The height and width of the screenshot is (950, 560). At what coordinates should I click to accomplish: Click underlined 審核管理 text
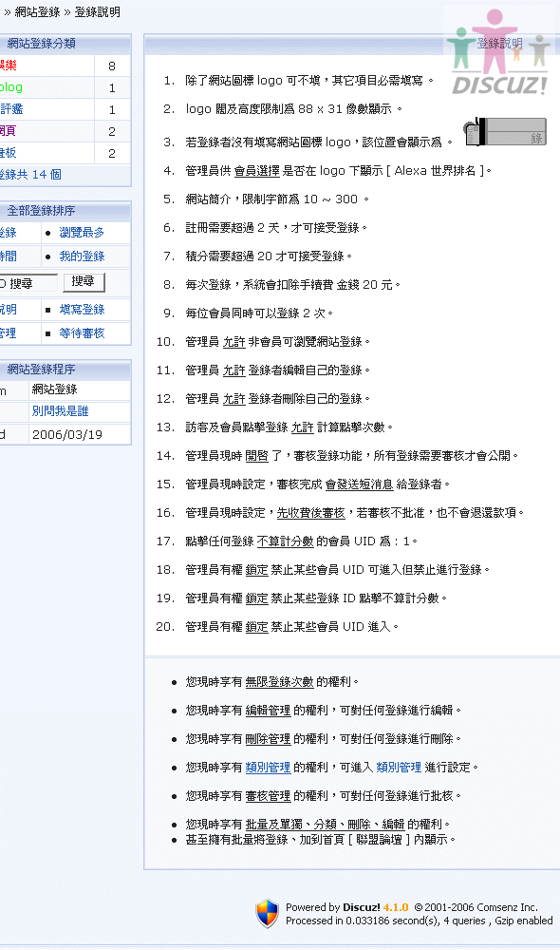point(268,795)
